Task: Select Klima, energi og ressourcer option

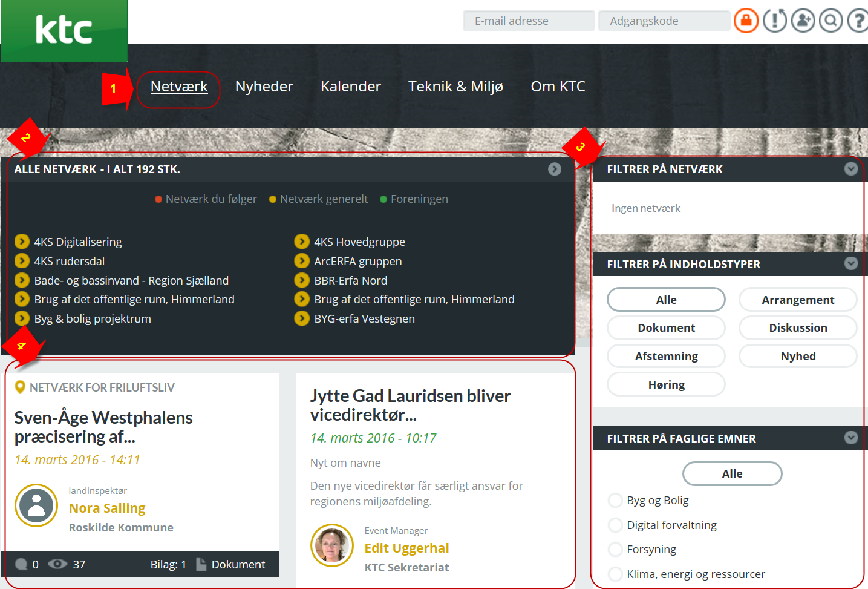Action: [x=615, y=574]
